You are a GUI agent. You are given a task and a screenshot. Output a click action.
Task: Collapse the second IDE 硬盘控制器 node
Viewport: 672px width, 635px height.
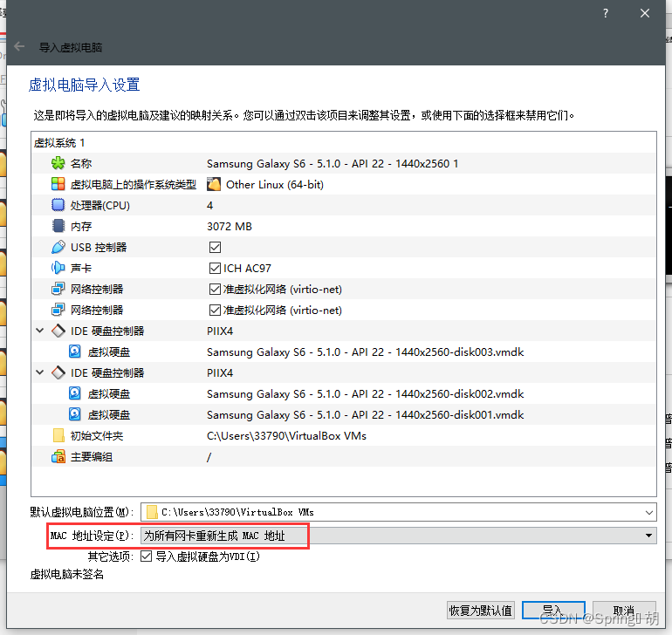(40, 372)
